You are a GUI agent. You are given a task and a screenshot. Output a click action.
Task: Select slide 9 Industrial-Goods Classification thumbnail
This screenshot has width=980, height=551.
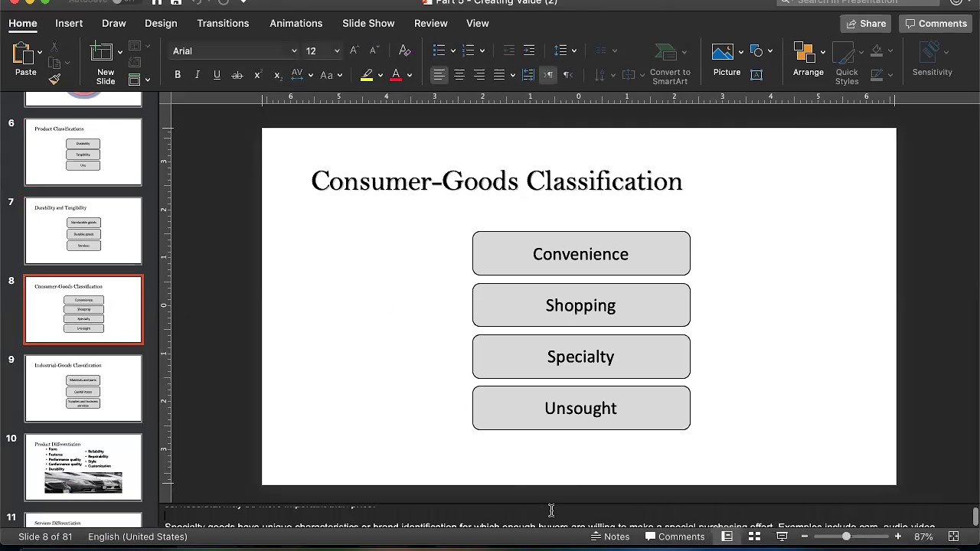click(x=83, y=388)
